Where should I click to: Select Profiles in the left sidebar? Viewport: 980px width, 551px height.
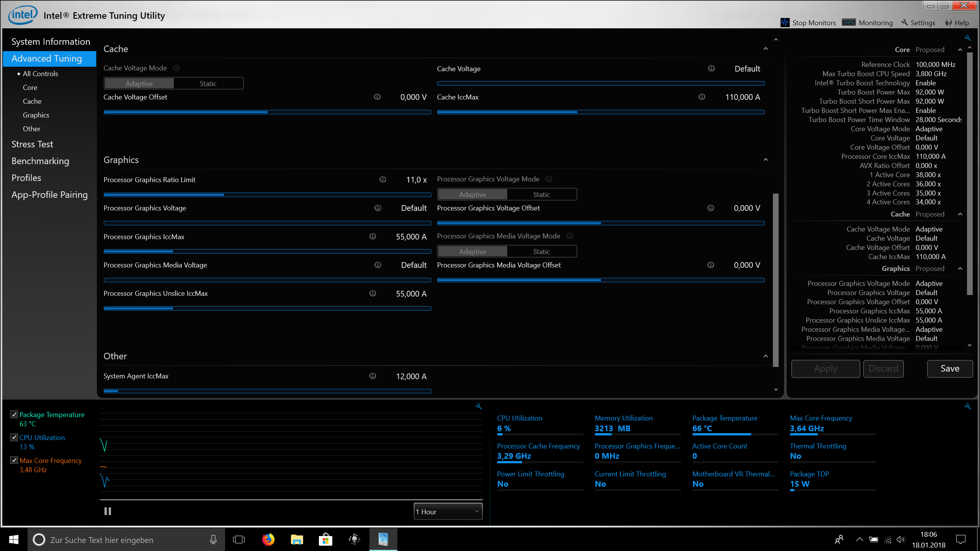pyautogui.click(x=26, y=178)
